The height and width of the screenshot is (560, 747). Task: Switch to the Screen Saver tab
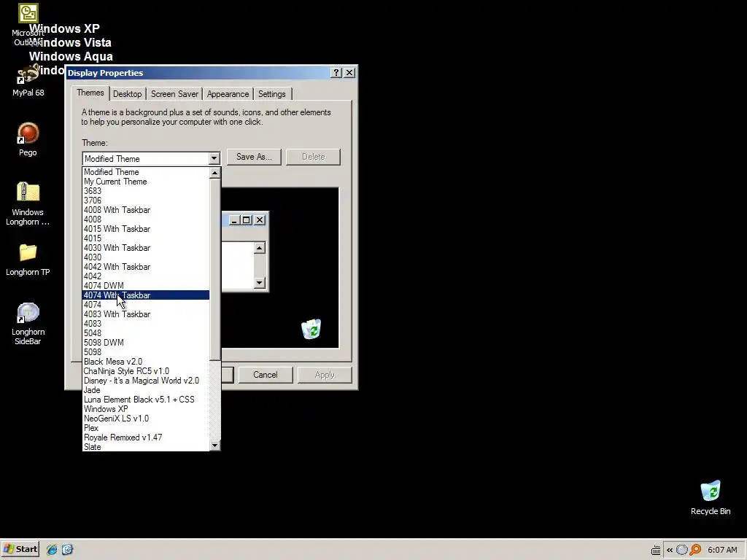point(174,94)
